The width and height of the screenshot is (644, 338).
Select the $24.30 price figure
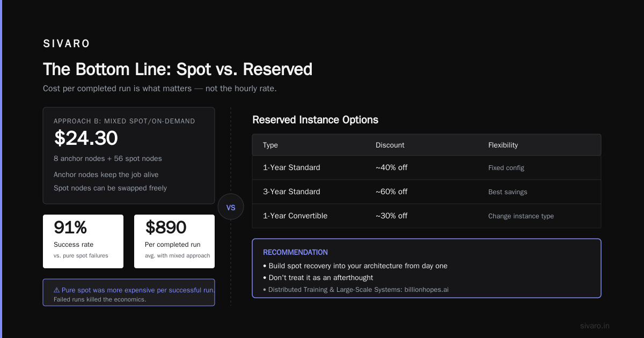86,138
